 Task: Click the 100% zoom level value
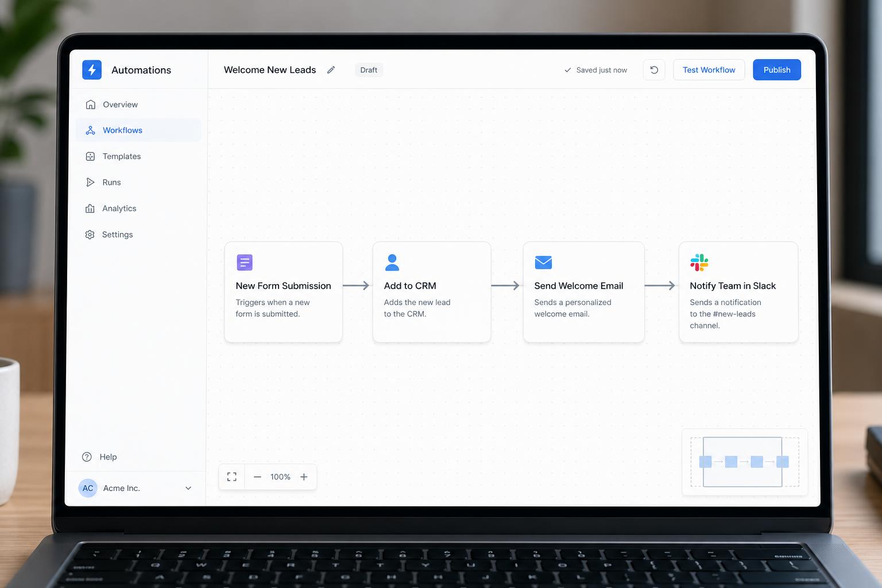[280, 477]
